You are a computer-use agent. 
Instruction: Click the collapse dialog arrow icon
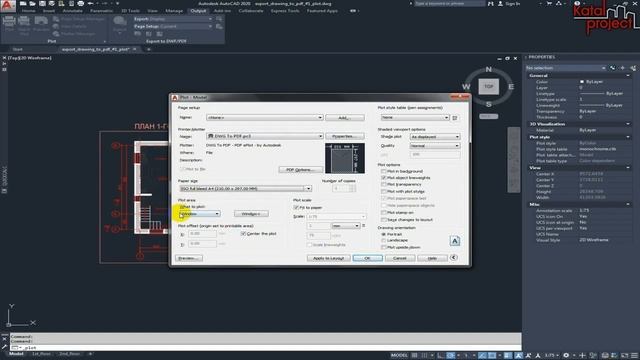(453, 258)
